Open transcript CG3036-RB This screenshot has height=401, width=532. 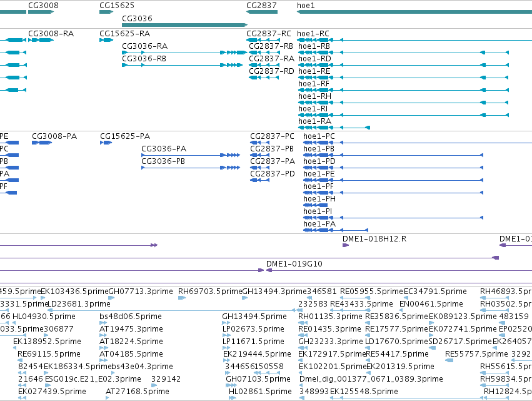(182, 65)
